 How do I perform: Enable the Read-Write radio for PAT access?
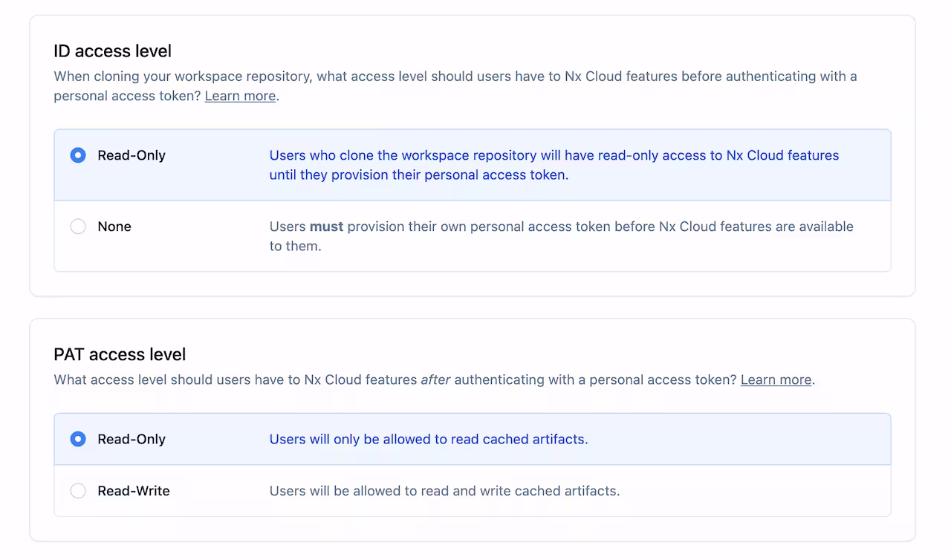click(78, 491)
